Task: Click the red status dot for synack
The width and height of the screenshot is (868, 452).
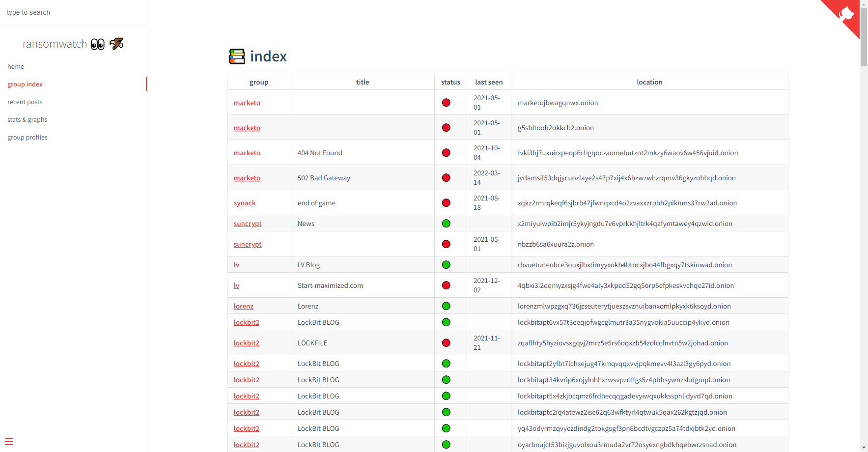Action: pyautogui.click(x=446, y=203)
